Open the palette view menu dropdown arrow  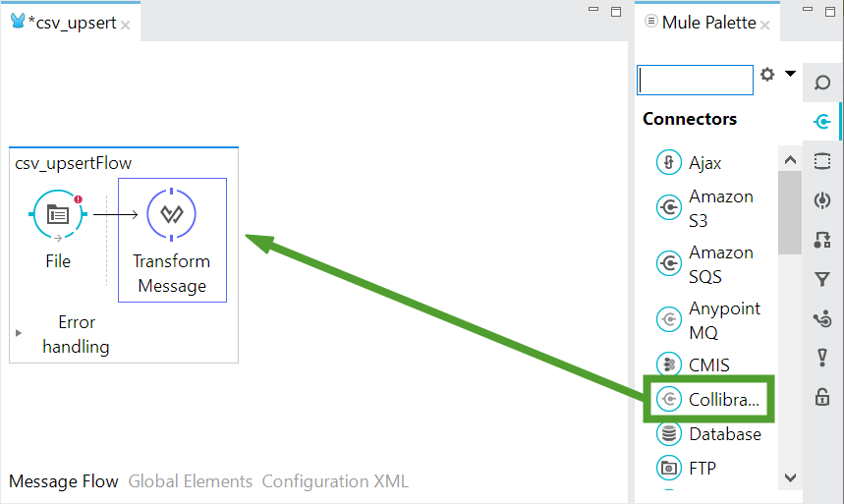pos(790,74)
